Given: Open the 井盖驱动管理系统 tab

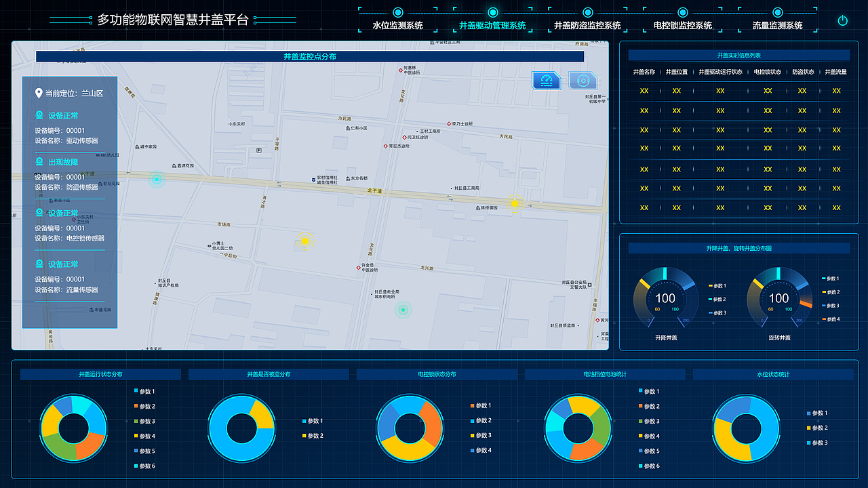Looking at the screenshot, I should (x=492, y=25).
